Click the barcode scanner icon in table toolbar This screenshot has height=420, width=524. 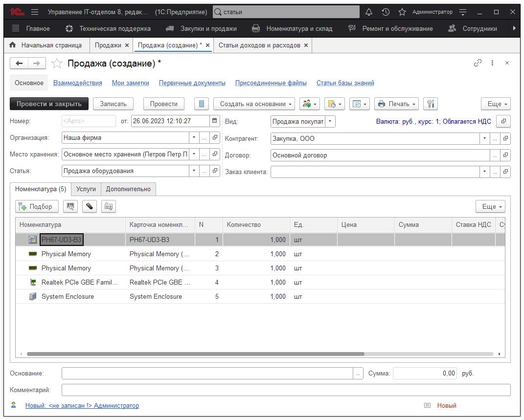click(70, 206)
